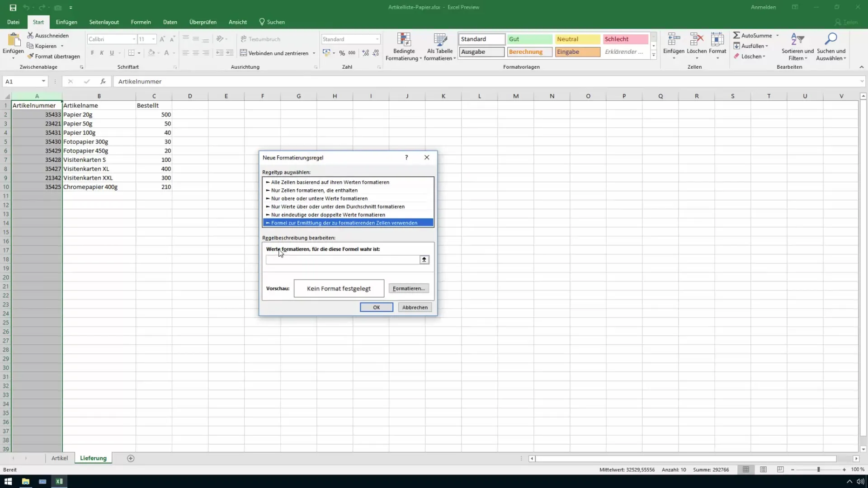Click Windows Start button

coord(8,481)
